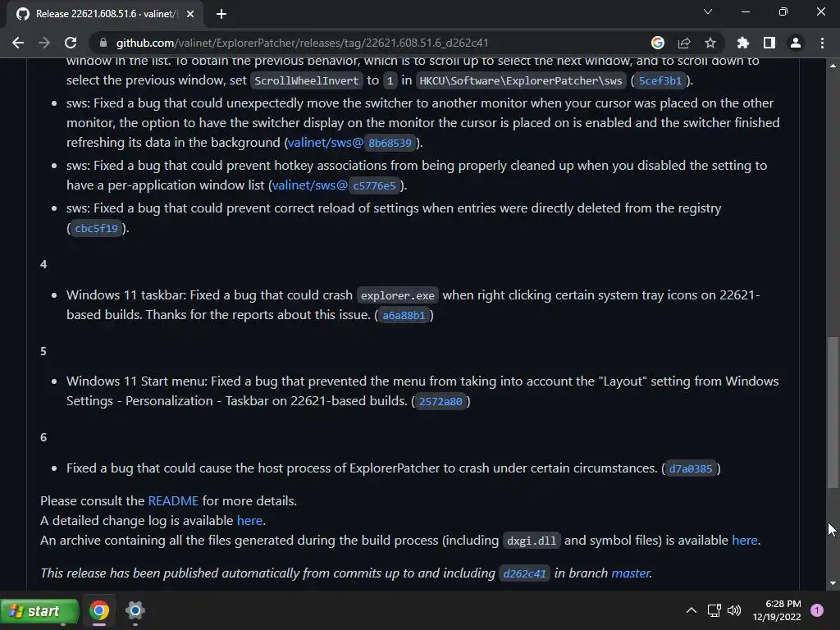Screen dimensions: 840x630
Task: Open the Google icon in address bar
Action: [657, 43]
